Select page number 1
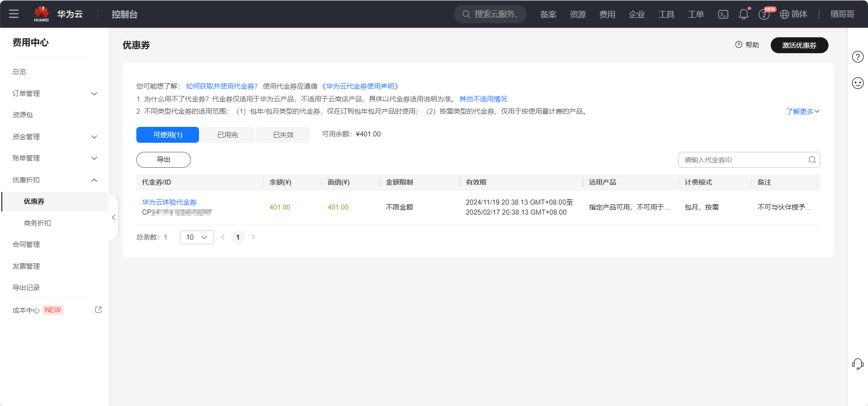Screen dimensions: 868x406 coord(238,237)
